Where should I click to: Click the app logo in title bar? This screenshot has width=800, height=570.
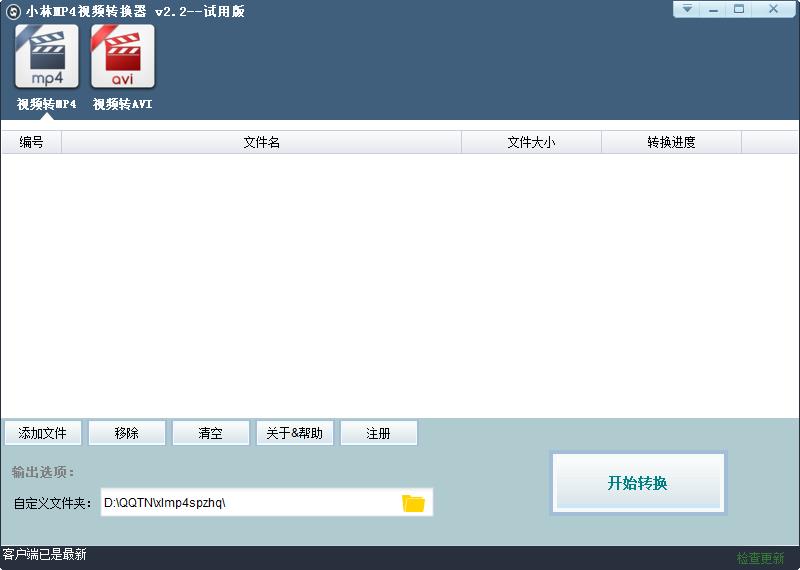(13, 11)
